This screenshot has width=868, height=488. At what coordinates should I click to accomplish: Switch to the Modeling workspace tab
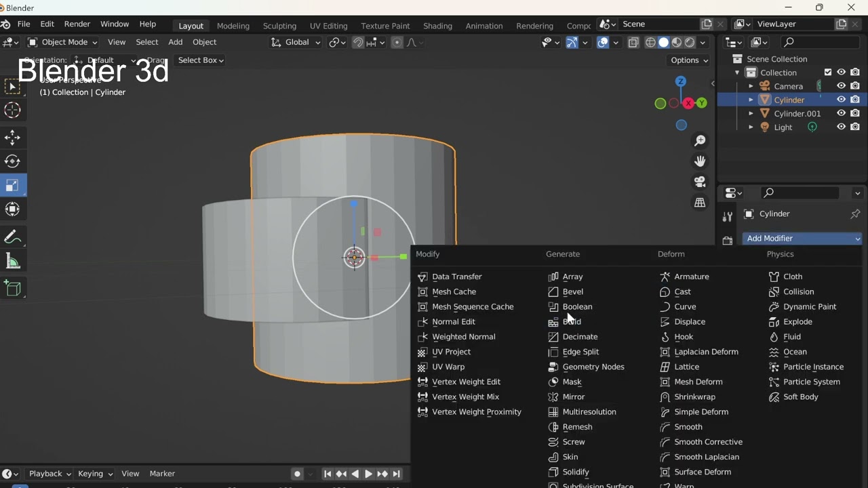pos(233,26)
